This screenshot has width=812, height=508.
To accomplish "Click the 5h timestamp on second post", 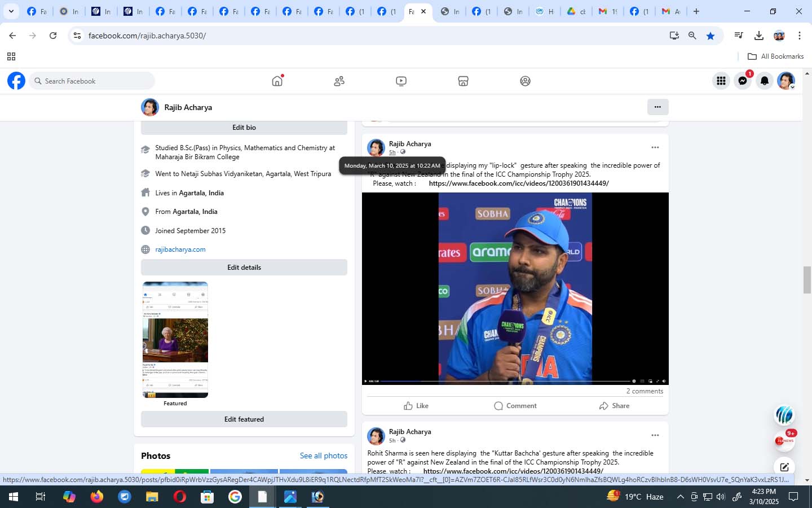I will (392, 440).
